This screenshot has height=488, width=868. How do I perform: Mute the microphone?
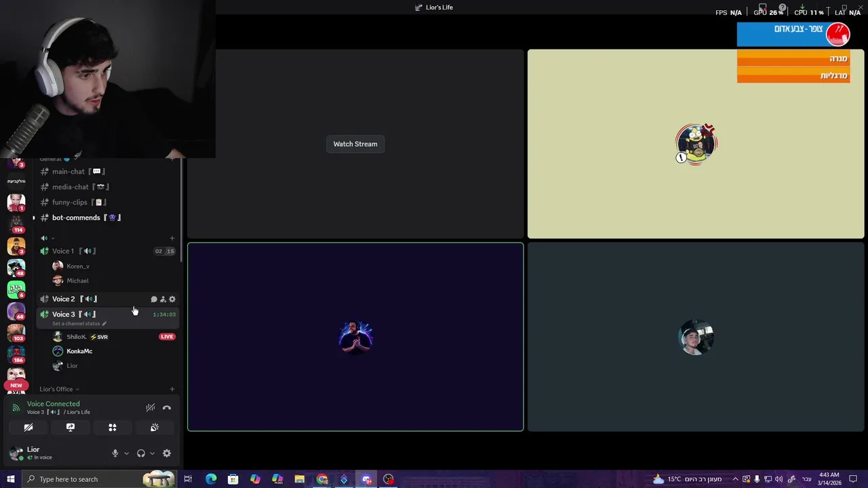click(115, 453)
